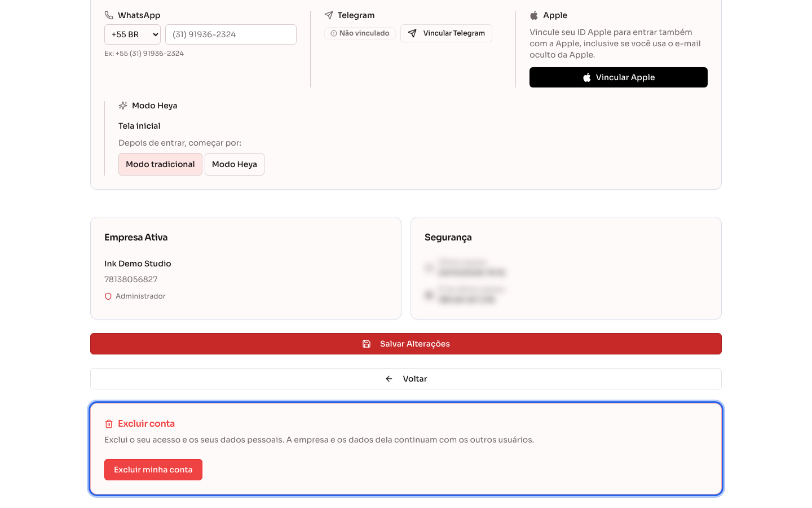Click the Administrador shield icon
Image resolution: width=812 pixels, height=508 pixels.
pyautogui.click(x=108, y=296)
